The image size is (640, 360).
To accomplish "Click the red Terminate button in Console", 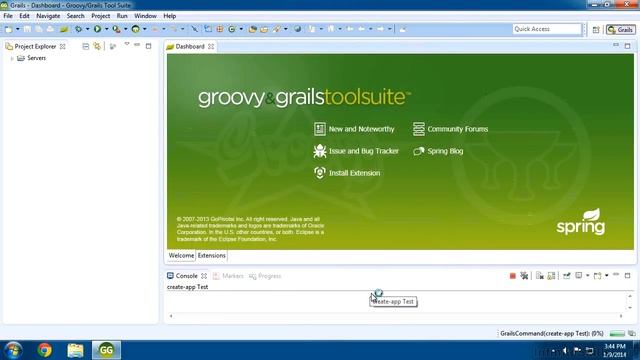I will pos(513,276).
